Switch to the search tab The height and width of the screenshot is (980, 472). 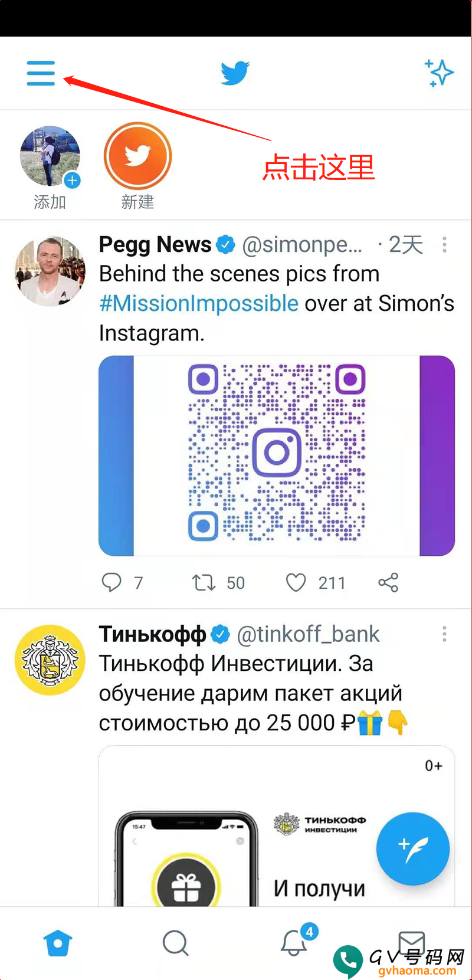tap(176, 943)
